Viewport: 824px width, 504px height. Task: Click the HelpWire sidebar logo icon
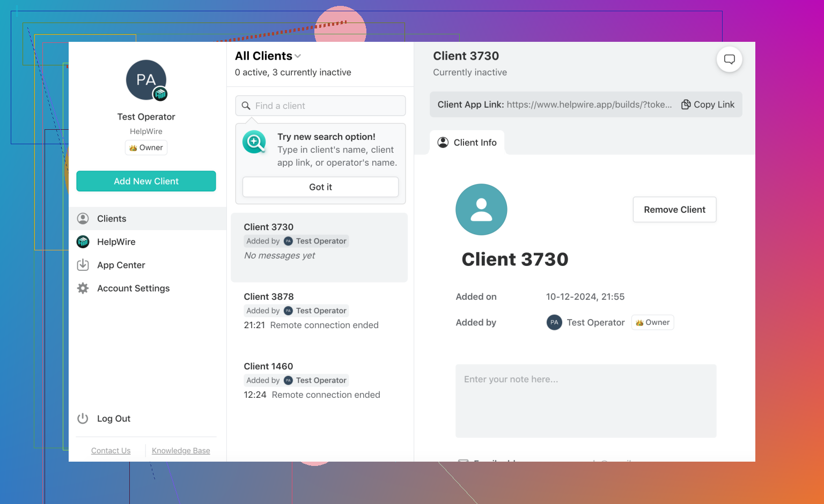[x=83, y=242]
